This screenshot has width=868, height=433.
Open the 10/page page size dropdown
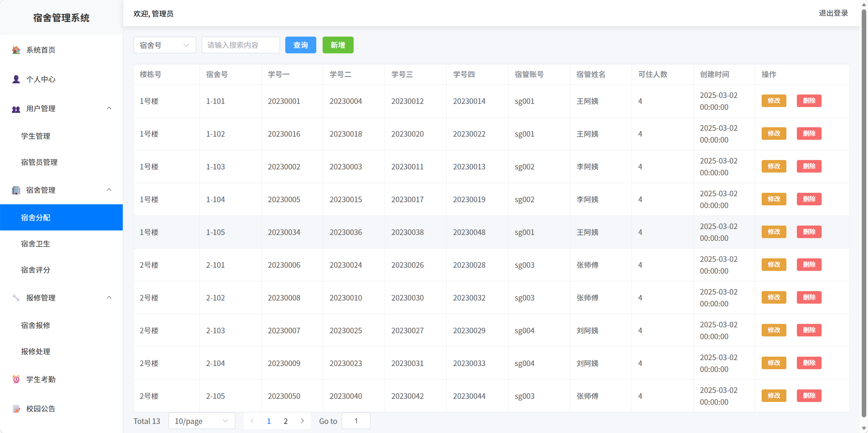click(x=202, y=421)
